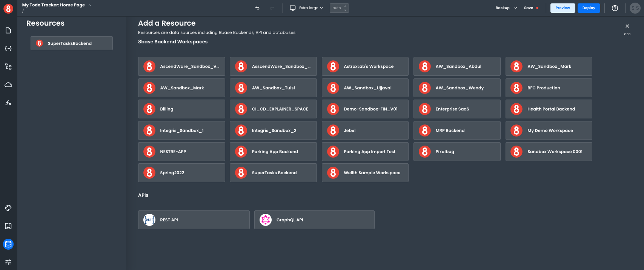
Task: Expand the page name selector chevron
Action: pyautogui.click(x=89, y=5)
